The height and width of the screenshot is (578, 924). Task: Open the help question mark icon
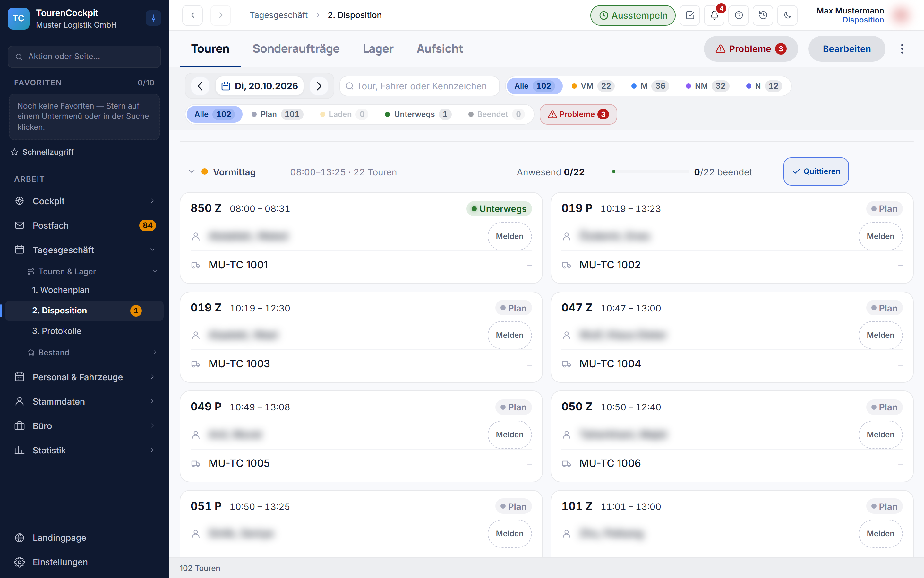point(739,15)
